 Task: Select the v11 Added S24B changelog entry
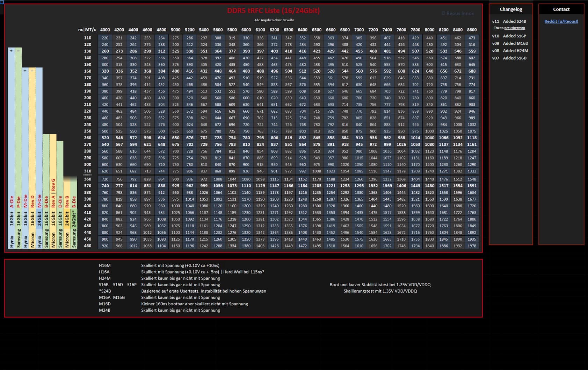point(509,21)
